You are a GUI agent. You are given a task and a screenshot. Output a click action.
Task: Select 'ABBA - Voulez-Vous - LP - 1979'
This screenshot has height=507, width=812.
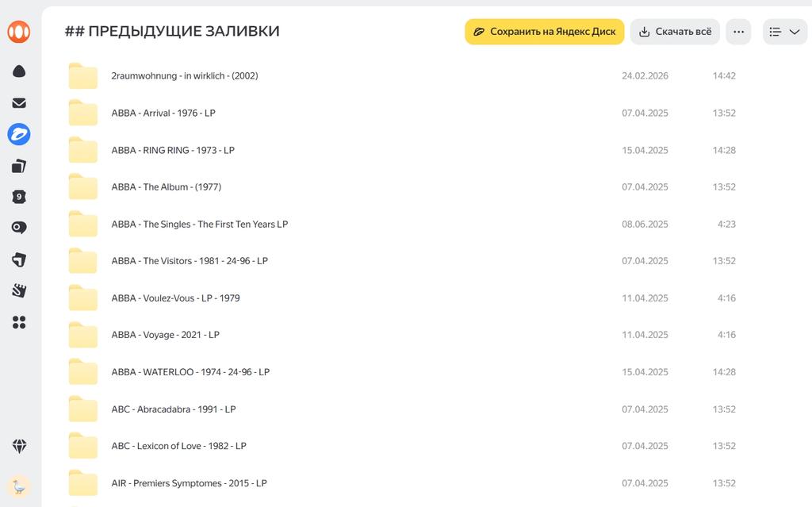click(175, 298)
